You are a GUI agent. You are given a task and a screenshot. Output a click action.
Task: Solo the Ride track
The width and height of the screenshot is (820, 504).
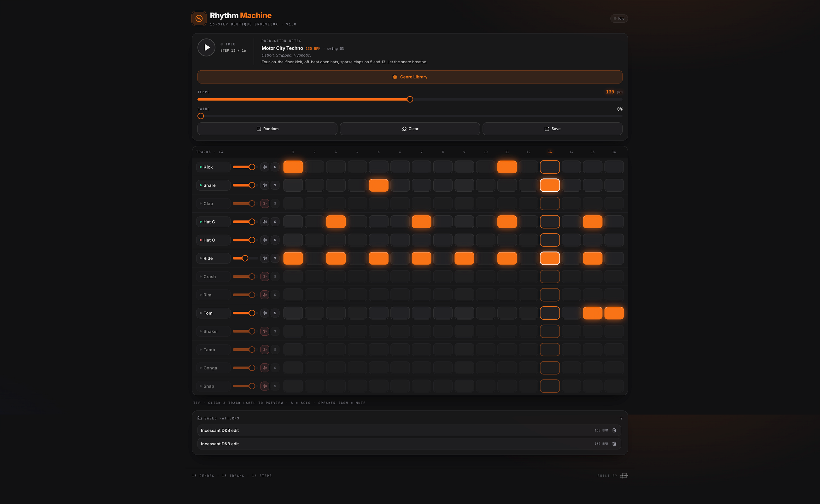pos(275,258)
